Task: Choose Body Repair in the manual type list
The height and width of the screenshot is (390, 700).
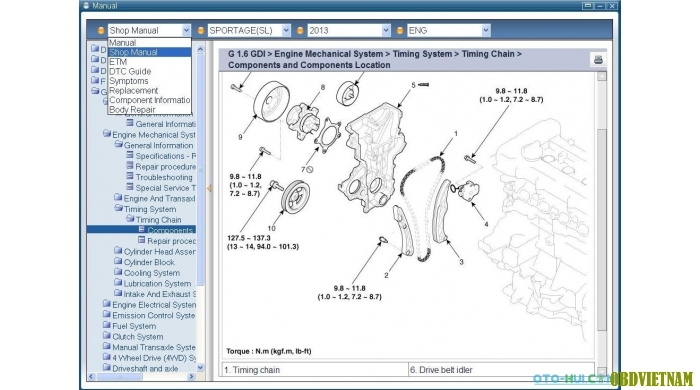Action: coord(132,110)
